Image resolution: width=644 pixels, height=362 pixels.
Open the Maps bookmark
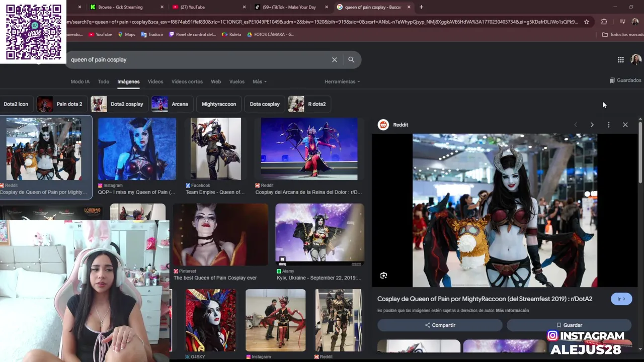point(126,35)
